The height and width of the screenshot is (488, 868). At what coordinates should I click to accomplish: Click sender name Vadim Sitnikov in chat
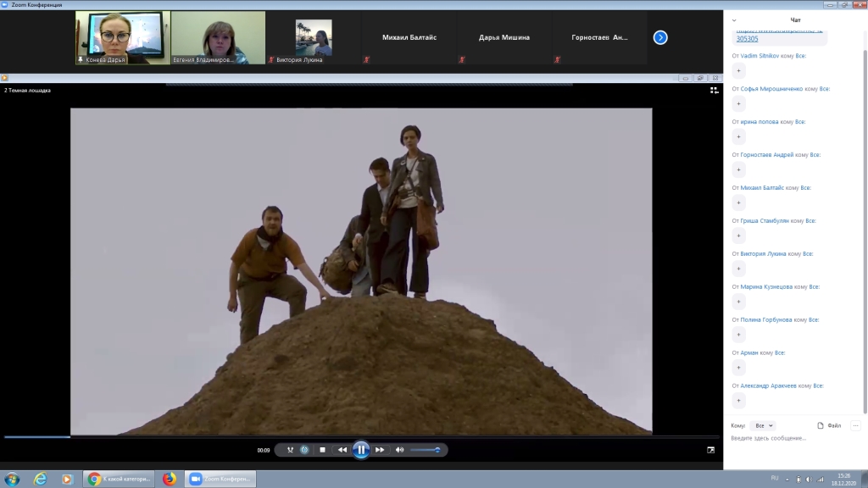click(759, 56)
